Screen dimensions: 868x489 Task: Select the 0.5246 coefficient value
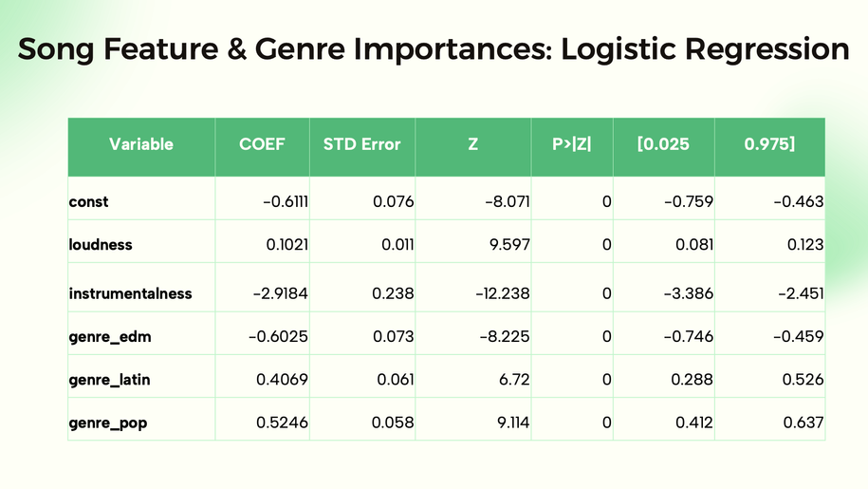tap(282, 423)
